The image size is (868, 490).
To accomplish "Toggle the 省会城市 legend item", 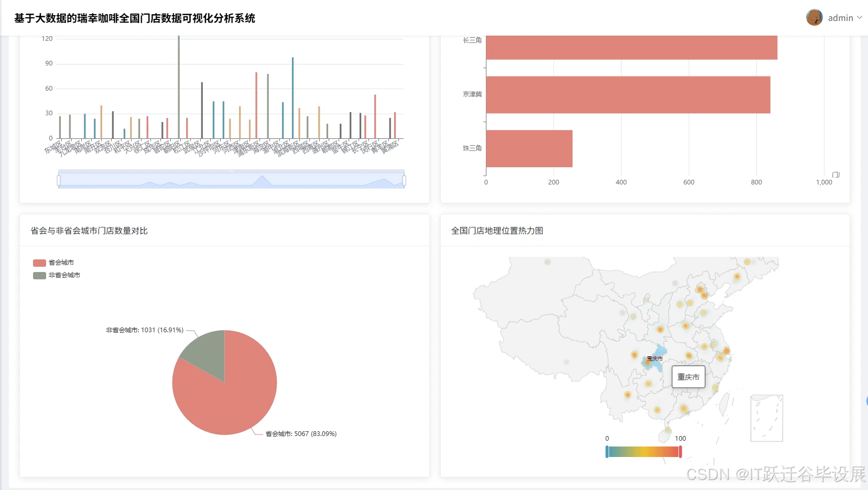I will tap(53, 263).
